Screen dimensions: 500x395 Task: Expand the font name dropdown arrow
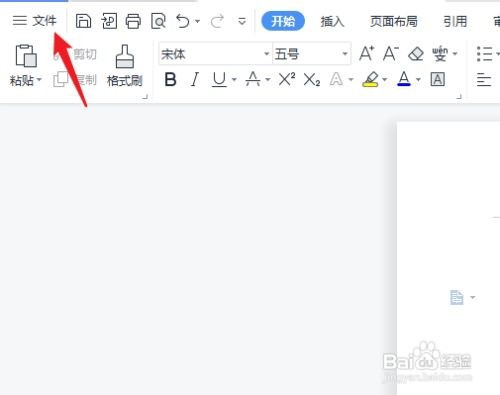click(267, 54)
